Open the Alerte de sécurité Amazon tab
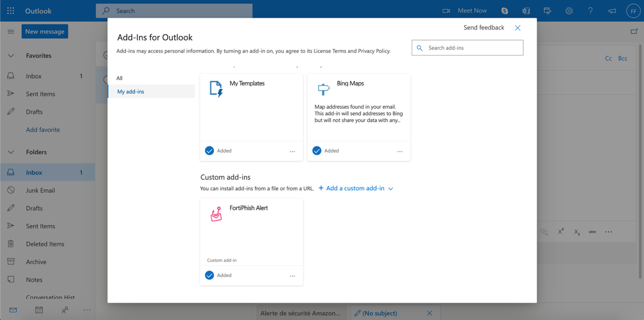This screenshot has height=320, width=644. pyautogui.click(x=302, y=313)
